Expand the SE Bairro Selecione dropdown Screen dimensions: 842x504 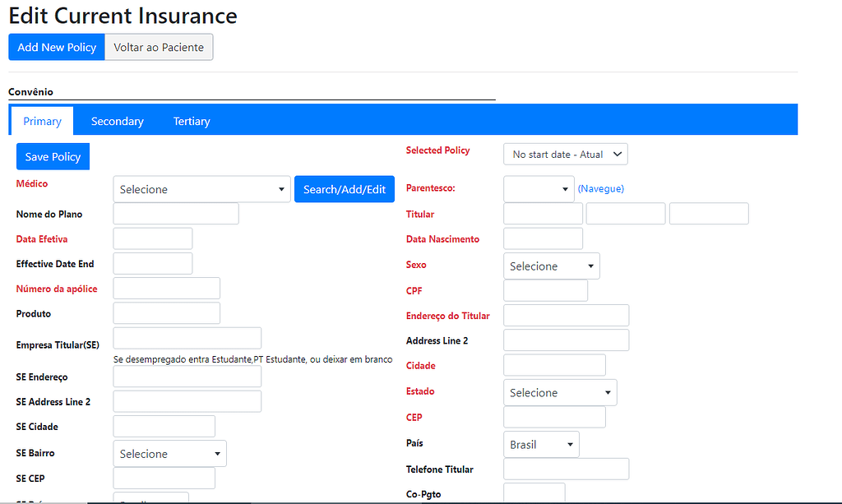169,453
